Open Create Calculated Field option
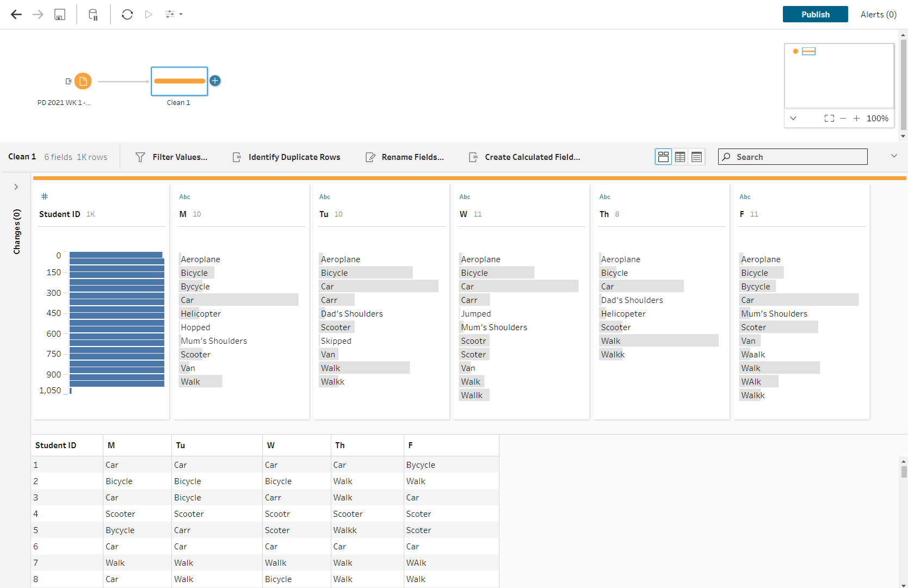This screenshot has height=588, width=908. 524,157
